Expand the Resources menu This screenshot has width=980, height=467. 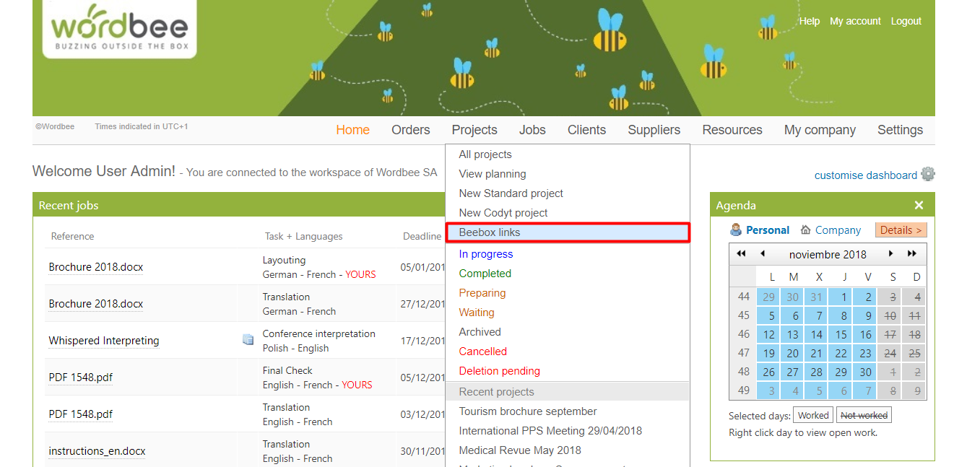[732, 130]
